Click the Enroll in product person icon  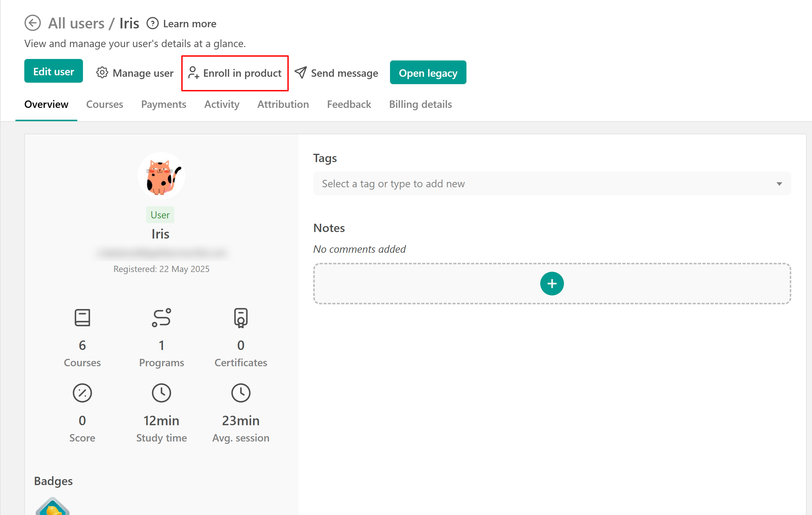pos(193,73)
